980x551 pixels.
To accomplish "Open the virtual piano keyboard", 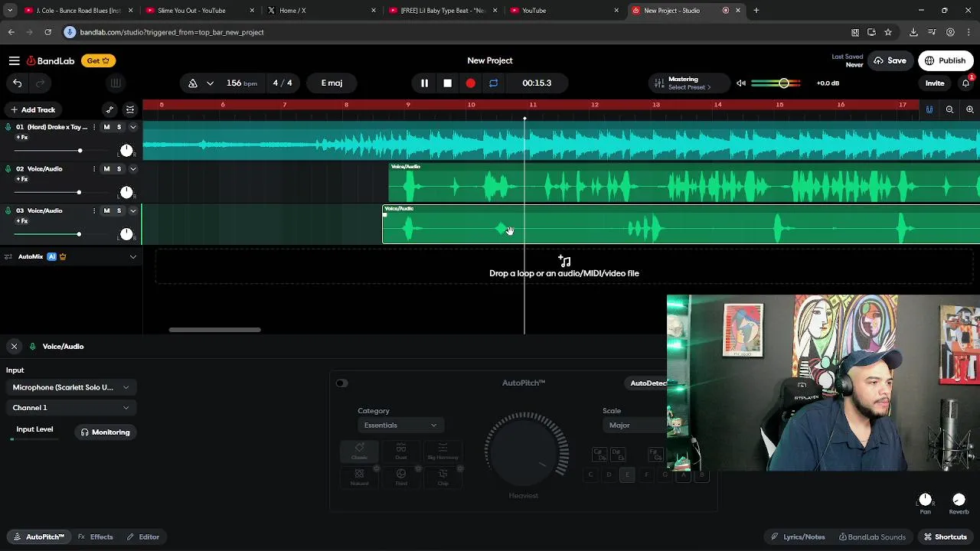I will coord(115,83).
